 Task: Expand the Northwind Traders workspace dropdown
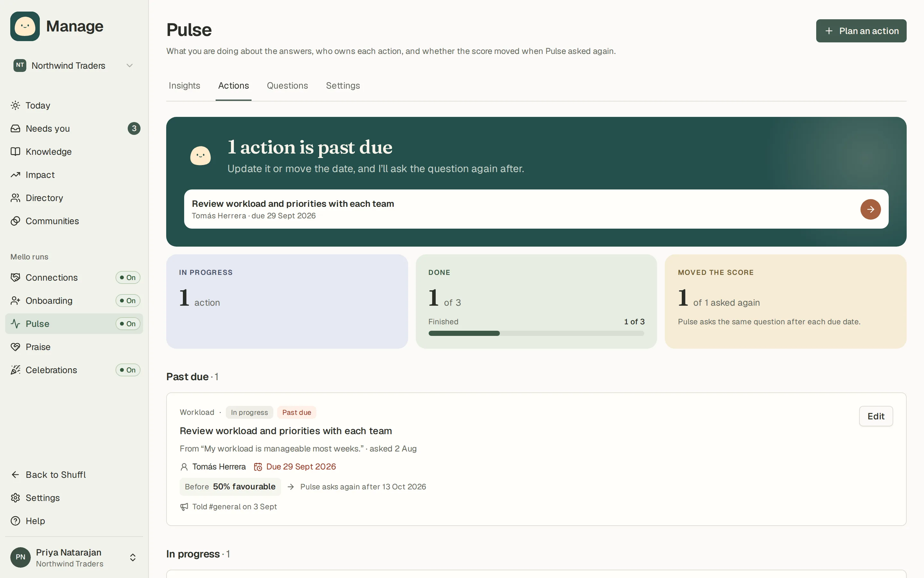click(74, 66)
